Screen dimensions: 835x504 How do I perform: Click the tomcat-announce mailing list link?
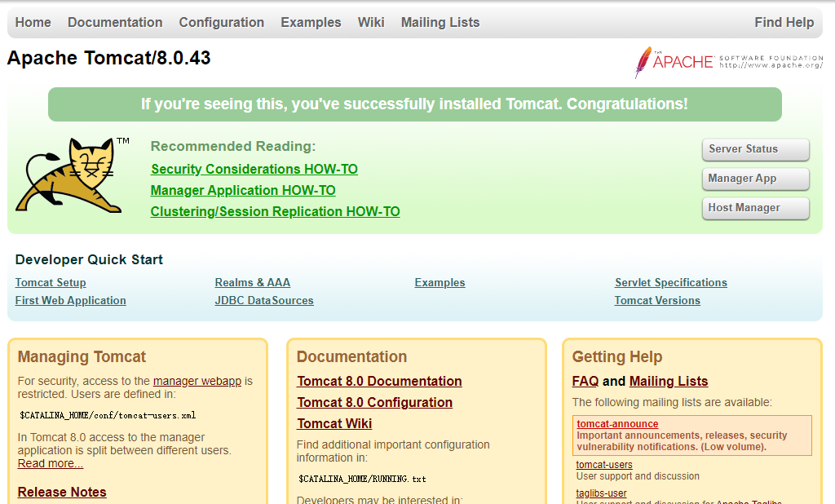[x=617, y=424]
